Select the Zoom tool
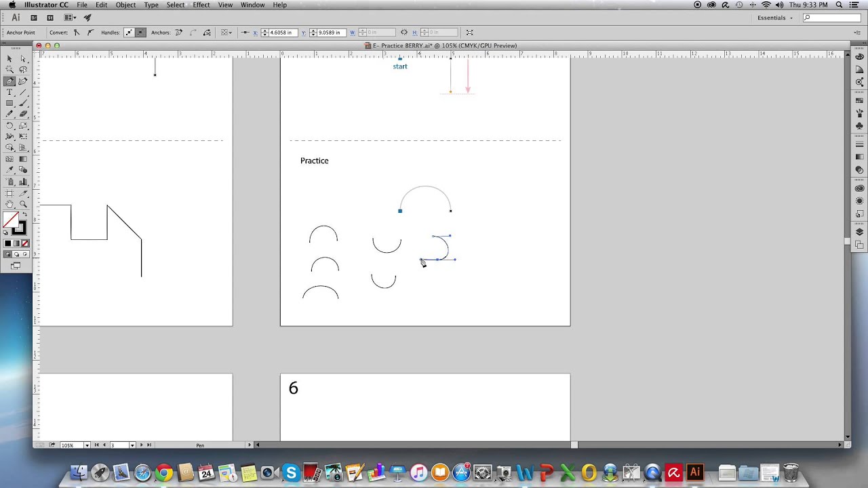The image size is (868, 488). click(x=24, y=203)
